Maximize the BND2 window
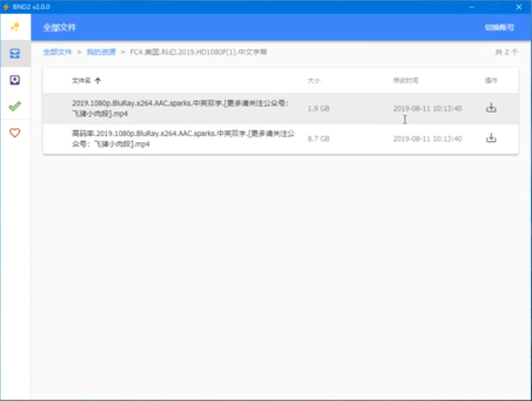Image resolution: width=532 pixels, height=401 pixels. (x=495, y=7)
